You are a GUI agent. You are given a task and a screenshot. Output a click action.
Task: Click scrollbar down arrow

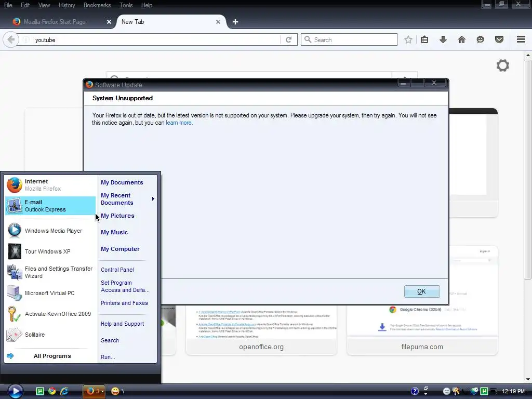tap(528, 379)
